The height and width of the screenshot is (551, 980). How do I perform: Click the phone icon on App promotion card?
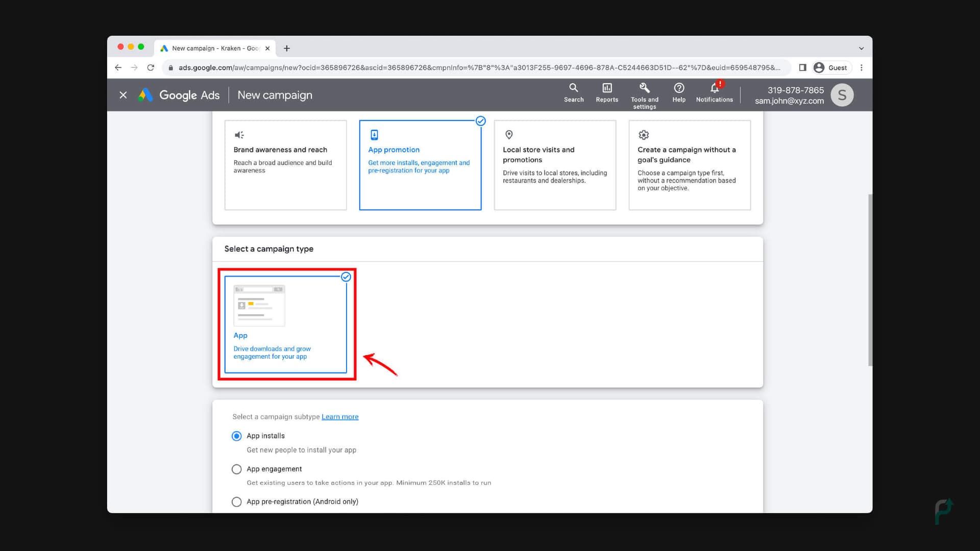[374, 135]
